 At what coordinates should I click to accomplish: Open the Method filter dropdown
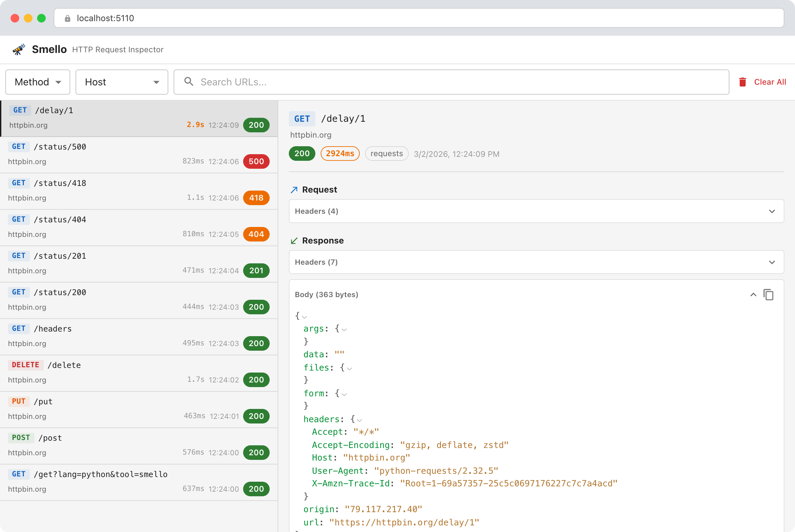tap(38, 82)
